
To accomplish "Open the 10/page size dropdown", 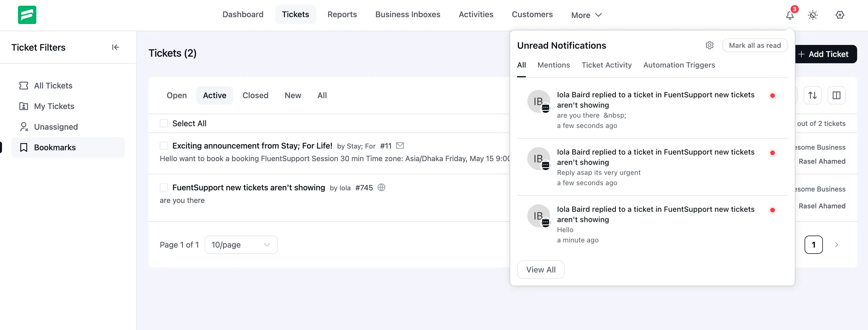I will point(241,245).
